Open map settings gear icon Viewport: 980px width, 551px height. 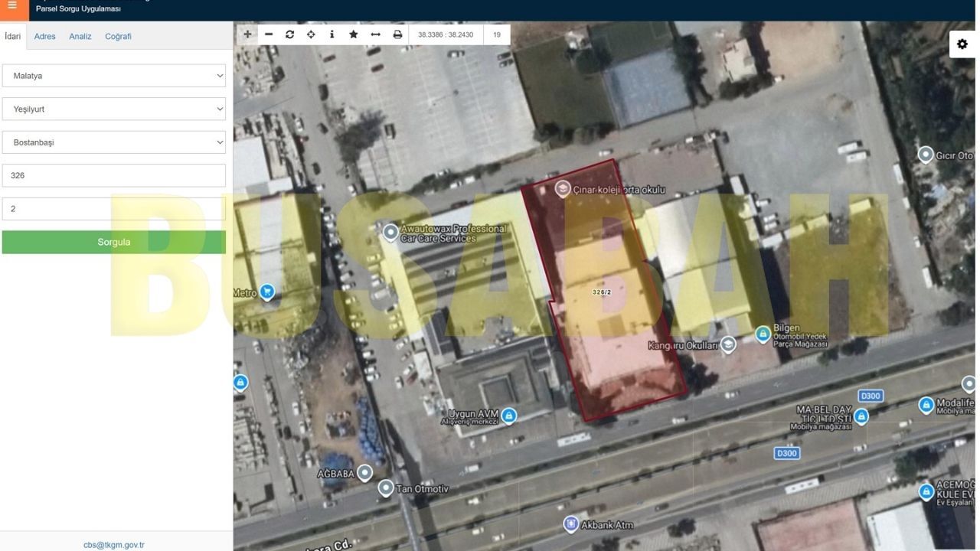pos(962,44)
